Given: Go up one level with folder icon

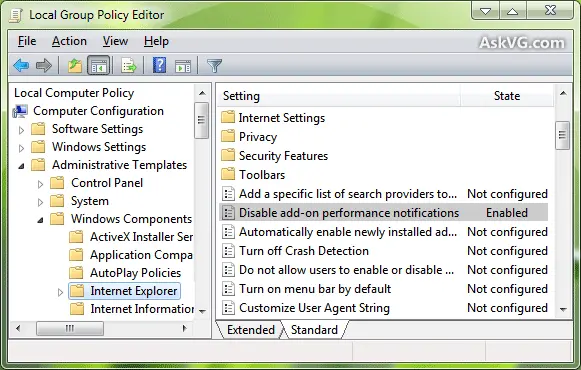Looking at the screenshot, I should 75,66.
